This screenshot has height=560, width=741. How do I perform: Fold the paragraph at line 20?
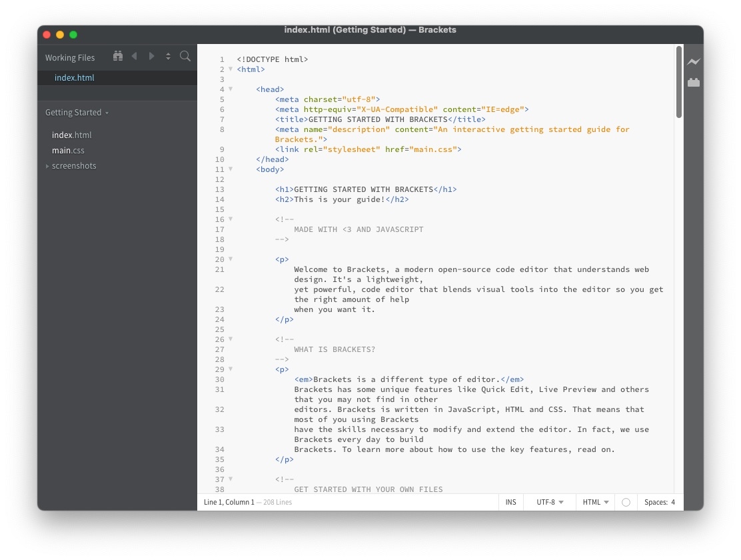point(231,259)
